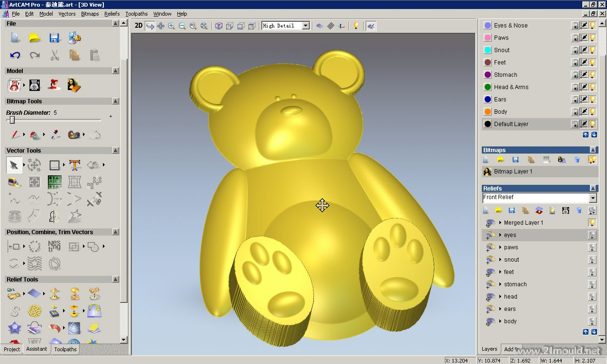
Task: Switch to the Toolpaths tab
Action: click(x=65, y=349)
